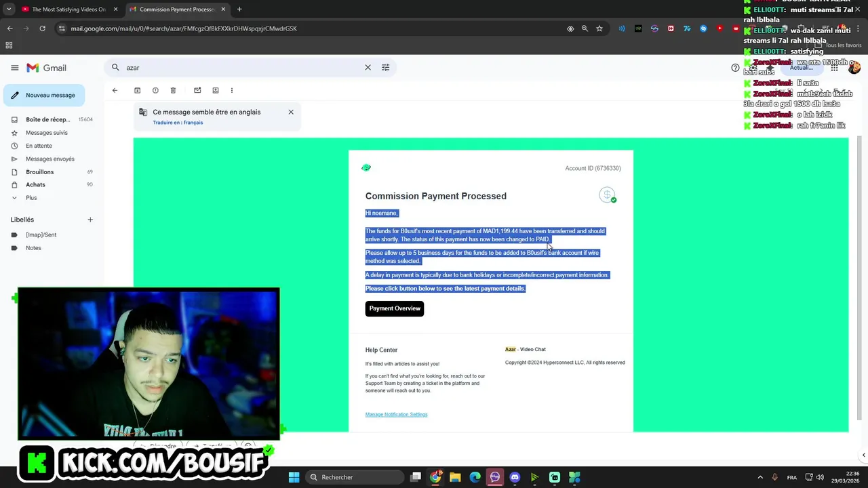Open File Explorer from taskbar

[x=455, y=477]
